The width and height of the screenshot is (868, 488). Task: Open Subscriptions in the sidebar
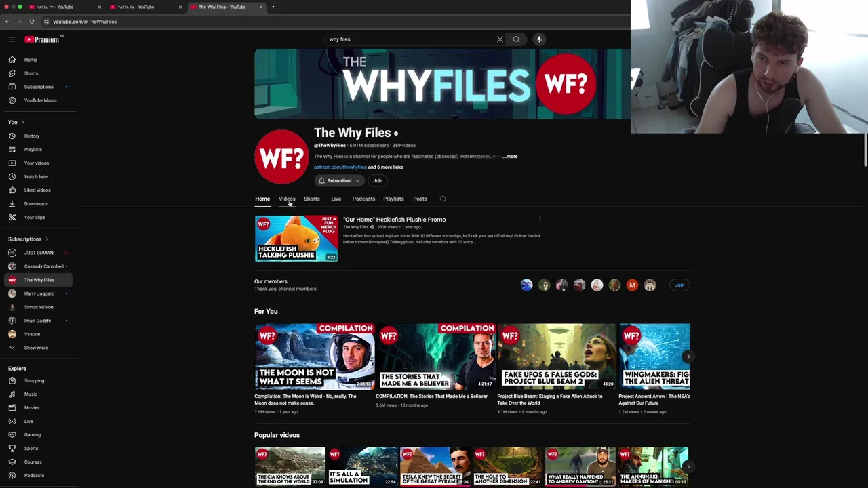point(39,87)
